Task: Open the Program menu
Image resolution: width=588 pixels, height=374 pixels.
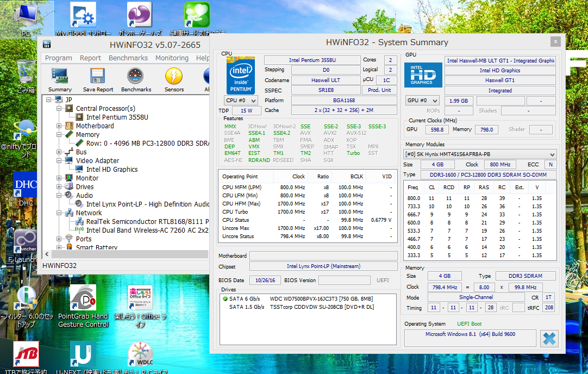Action: (x=59, y=58)
